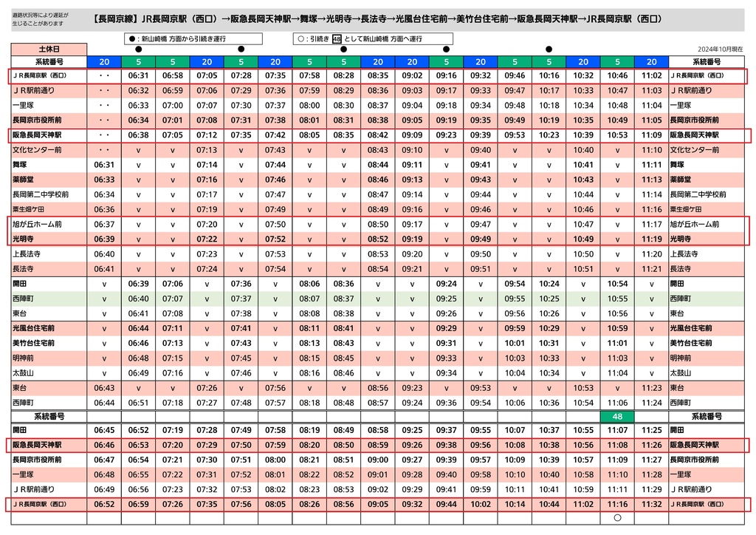Click the green 48 route number cell
This screenshot has height=535, width=756.
tap(617, 416)
